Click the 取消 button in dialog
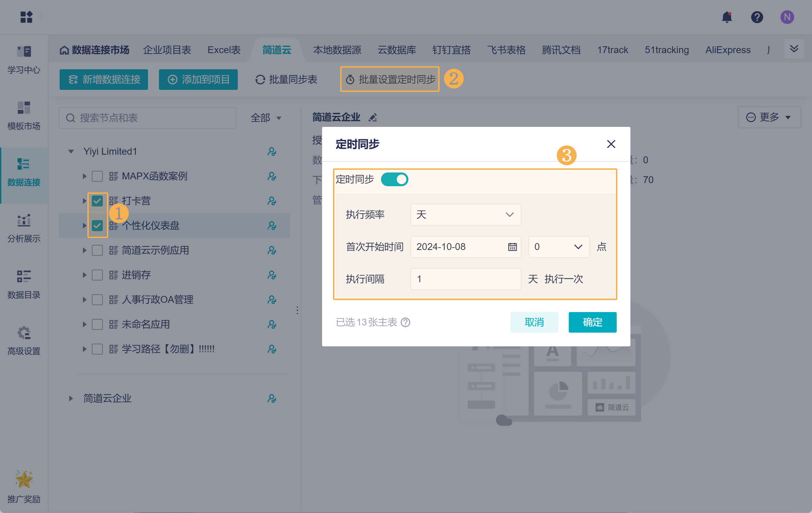Viewport: 812px width, 513px height. pos(534,322)
